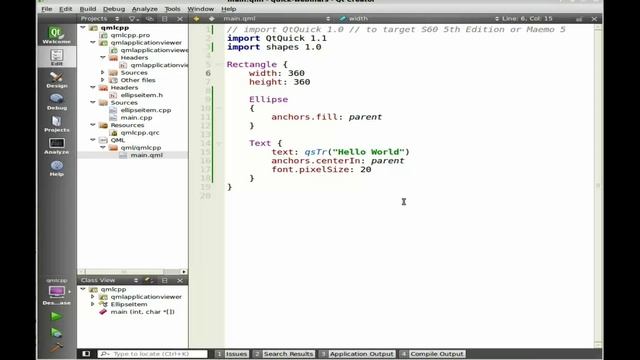This screenshot has width=640, height=360.
Task: Select qmlcpp.pro in the project tree
Action: point(130,35)
